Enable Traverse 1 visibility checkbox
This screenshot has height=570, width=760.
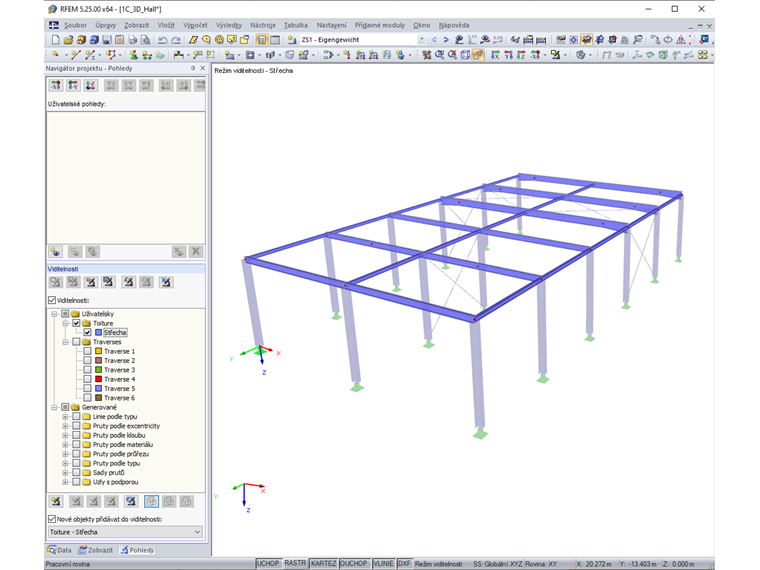coord(87,351)
